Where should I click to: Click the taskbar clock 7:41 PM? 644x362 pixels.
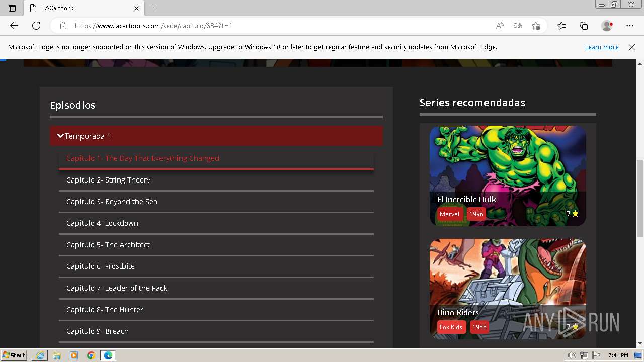(618, 355)
